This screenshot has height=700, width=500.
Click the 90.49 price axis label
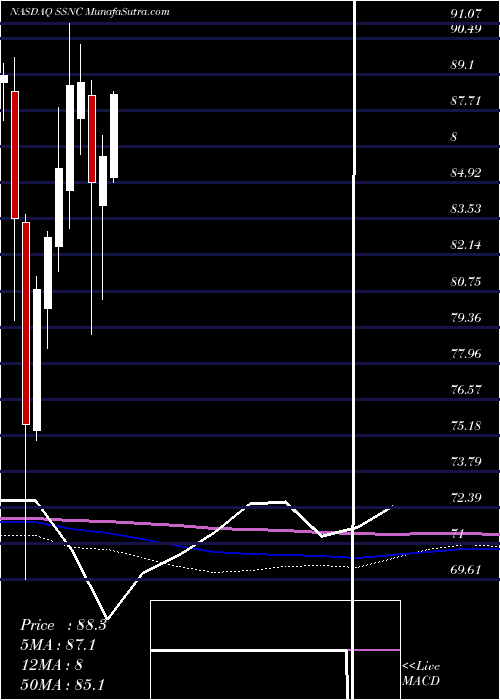[466, 29]
